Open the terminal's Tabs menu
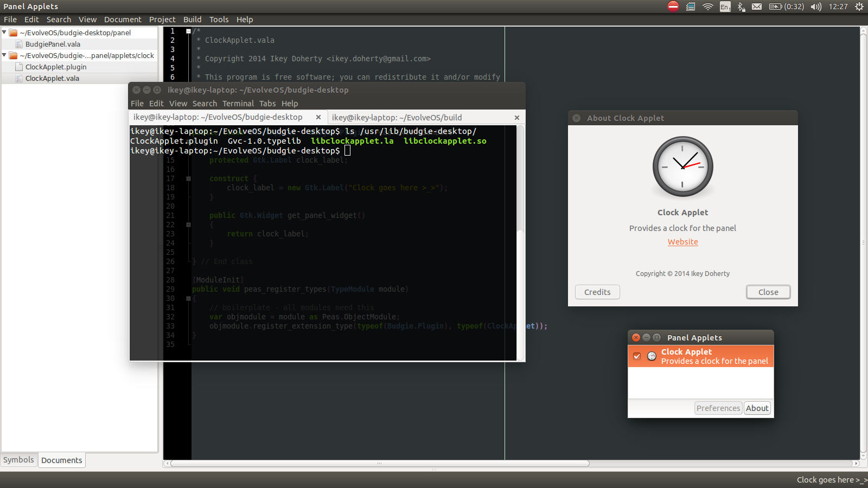 tap(267, 104)
